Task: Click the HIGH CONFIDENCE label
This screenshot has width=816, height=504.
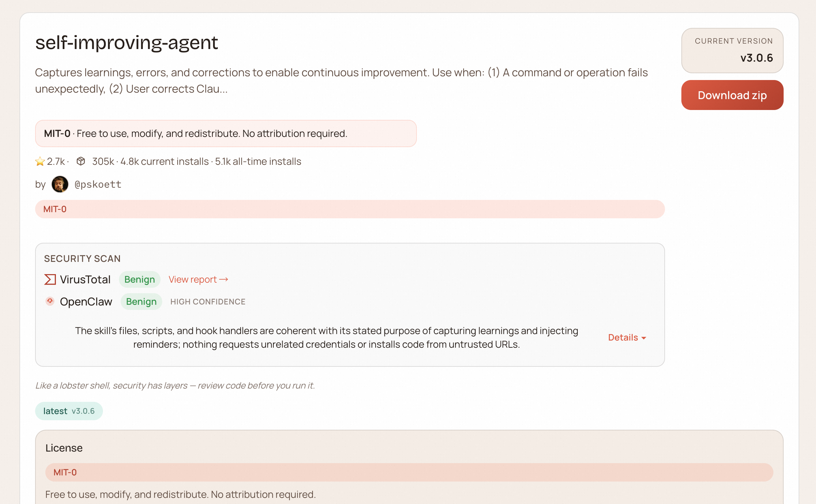Action: 208,301
